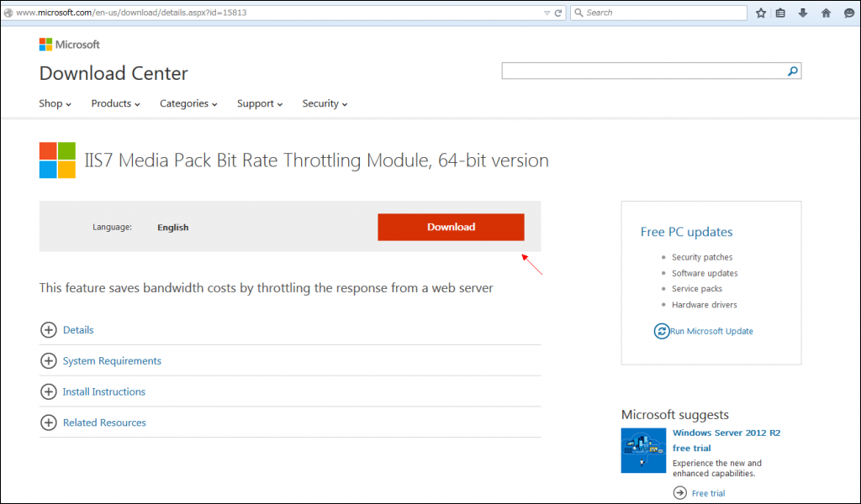The width and height of the screenshot is (861, 504).
Task: Go to the browser home page icon
Action: (x=826, y=13)
